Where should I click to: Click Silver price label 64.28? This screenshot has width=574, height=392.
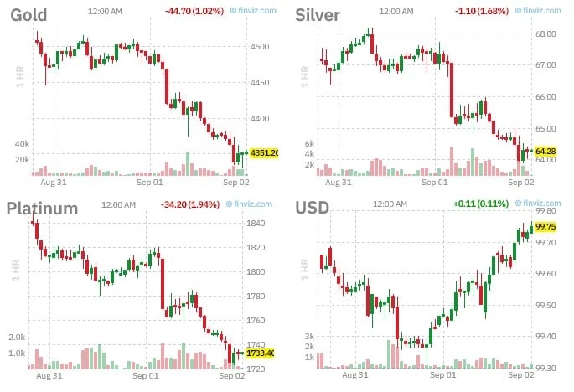click(546, 151)
